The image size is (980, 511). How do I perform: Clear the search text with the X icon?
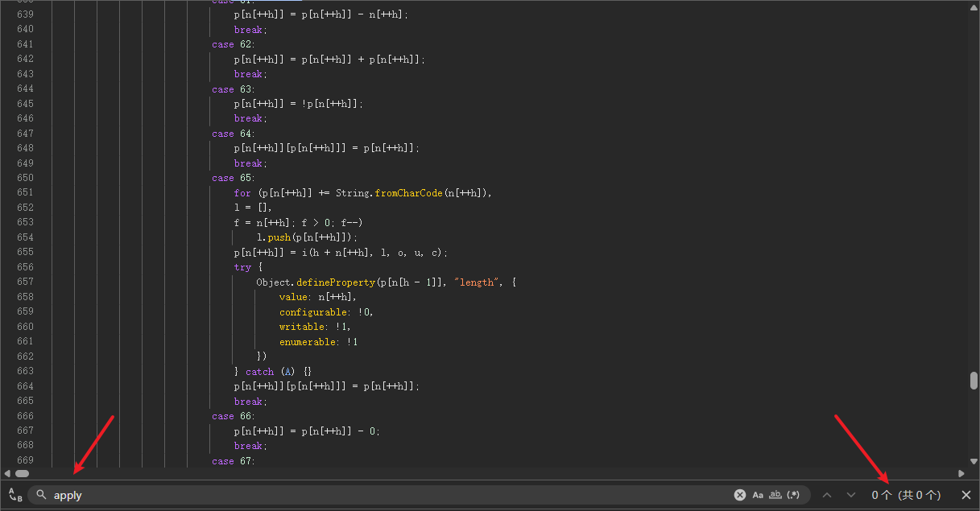(x=739, y=495)
